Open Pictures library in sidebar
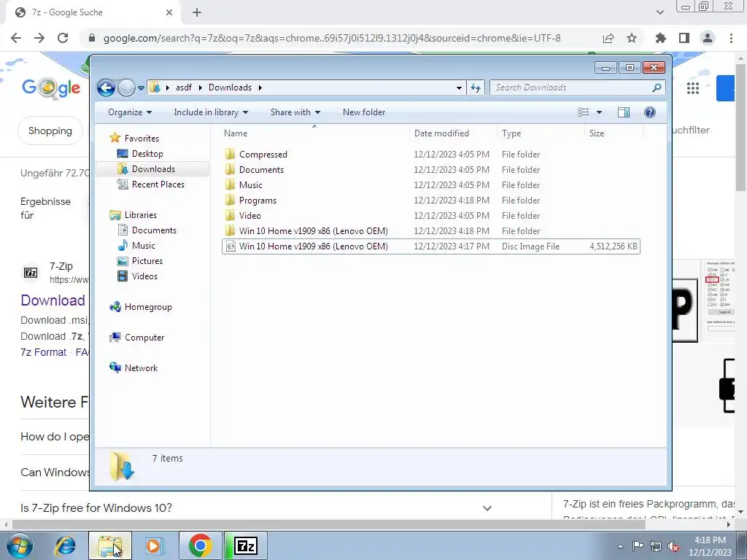This screenshot has height=560, width=747. tap(147, 261)
